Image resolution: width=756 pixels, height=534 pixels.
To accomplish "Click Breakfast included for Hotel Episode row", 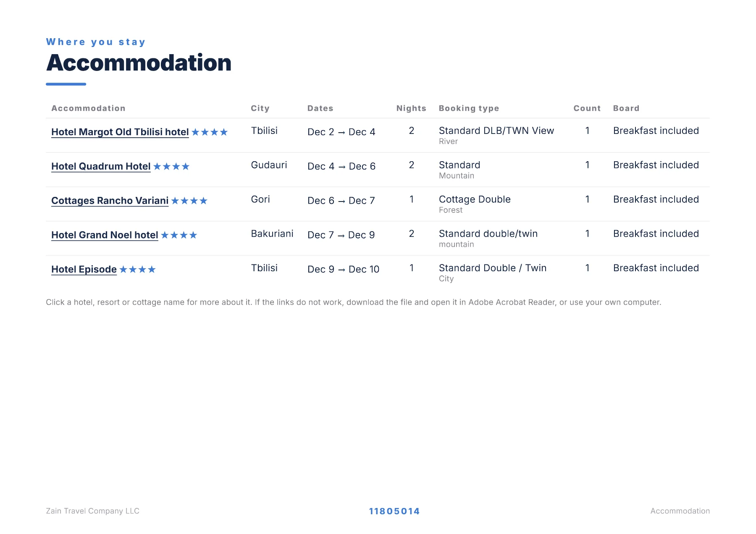I will pos(656,268).
